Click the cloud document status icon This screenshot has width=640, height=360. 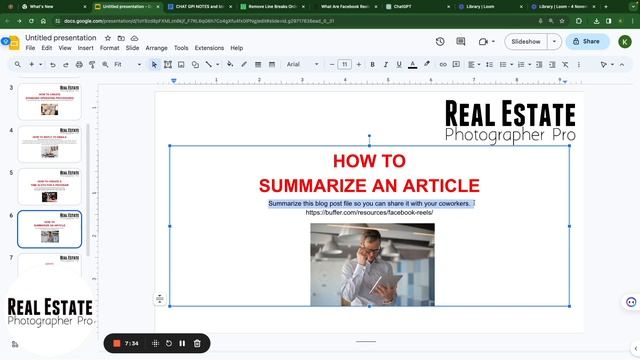pyautogui.click(x=134, y=38)
